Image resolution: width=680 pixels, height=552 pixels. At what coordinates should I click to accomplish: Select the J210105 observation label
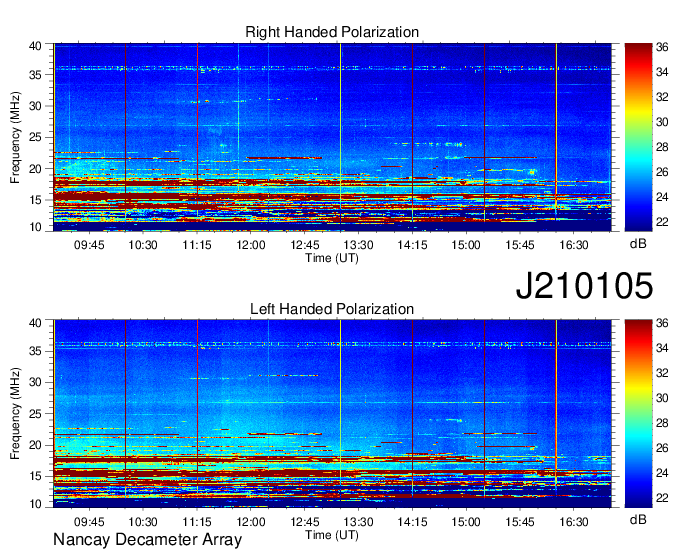(584, 285)
